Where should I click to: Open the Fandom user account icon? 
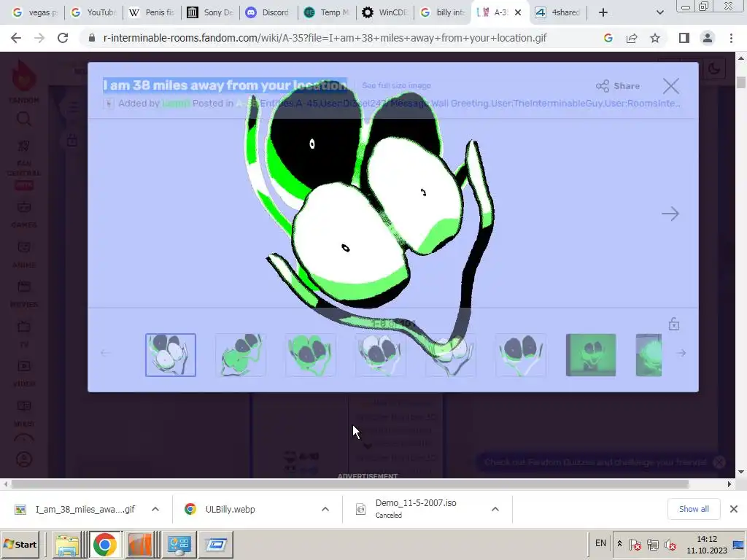[x=24, y=459]
